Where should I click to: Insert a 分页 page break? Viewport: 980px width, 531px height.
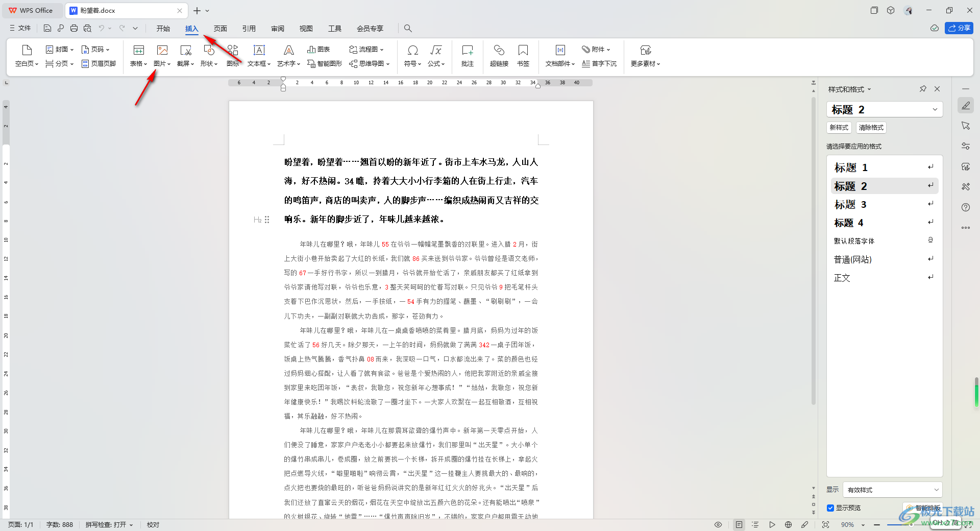coord(60,64)
